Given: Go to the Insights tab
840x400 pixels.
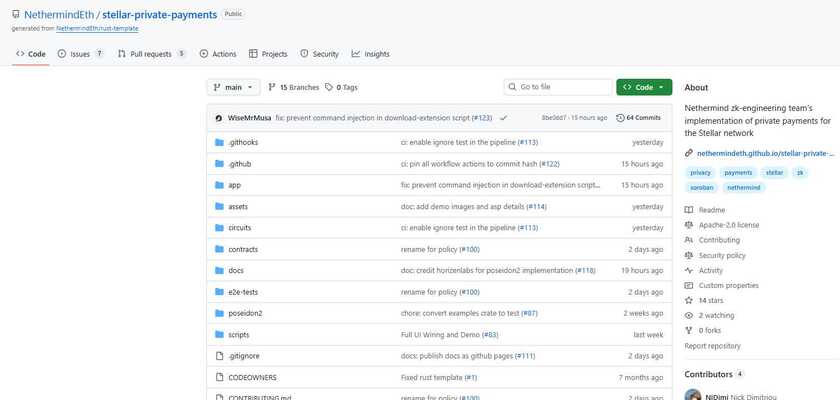Looking at the screenshot, I should click(371, 54).
